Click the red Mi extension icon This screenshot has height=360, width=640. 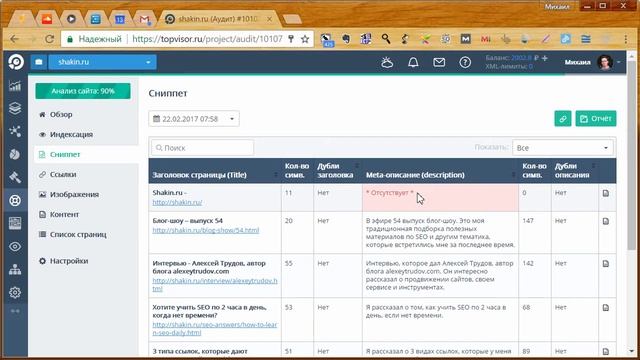[x=485, y=39]
